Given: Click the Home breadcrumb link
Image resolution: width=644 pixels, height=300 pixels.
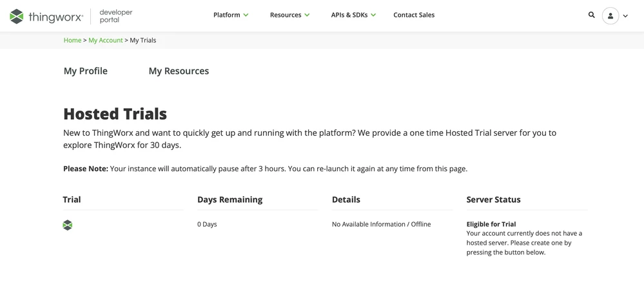Looking at the screenshot, I should [x=72, y=40].
